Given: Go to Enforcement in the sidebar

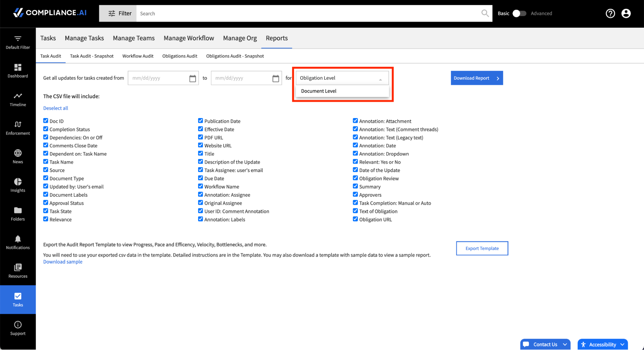Looking at the screenshot, I should [x=18, y=128].
